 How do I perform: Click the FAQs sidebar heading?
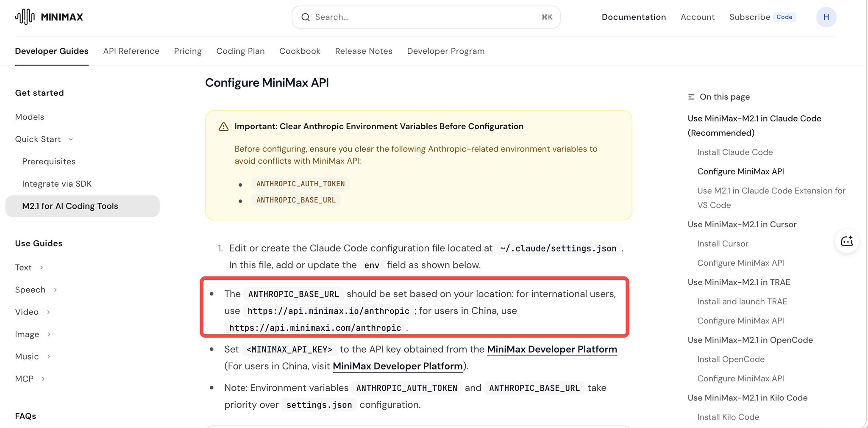25,416
